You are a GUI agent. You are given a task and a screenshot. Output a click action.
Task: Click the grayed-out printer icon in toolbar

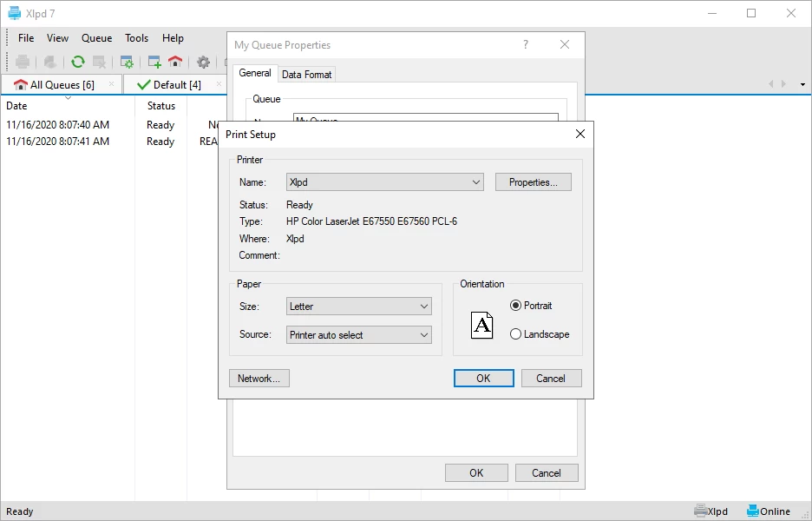tap(23, 62)
